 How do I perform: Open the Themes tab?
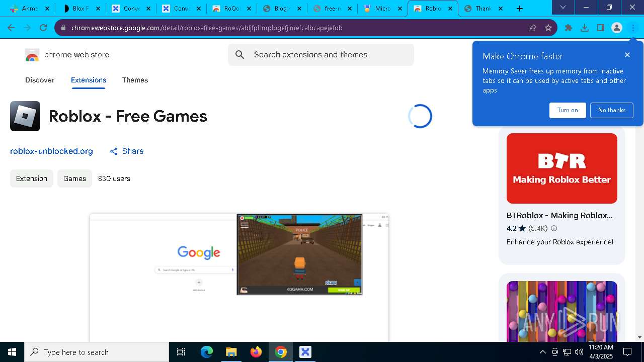[135, 80]
